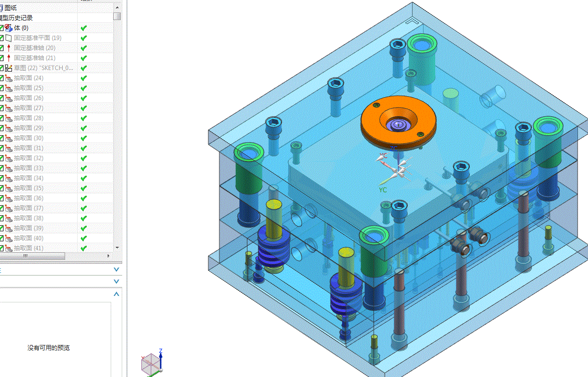Image resolution: width=588 pixels, height=377 pixels.
Task: Click the extract face icon of 抽取面 (35)
Action: click(9, 188)
